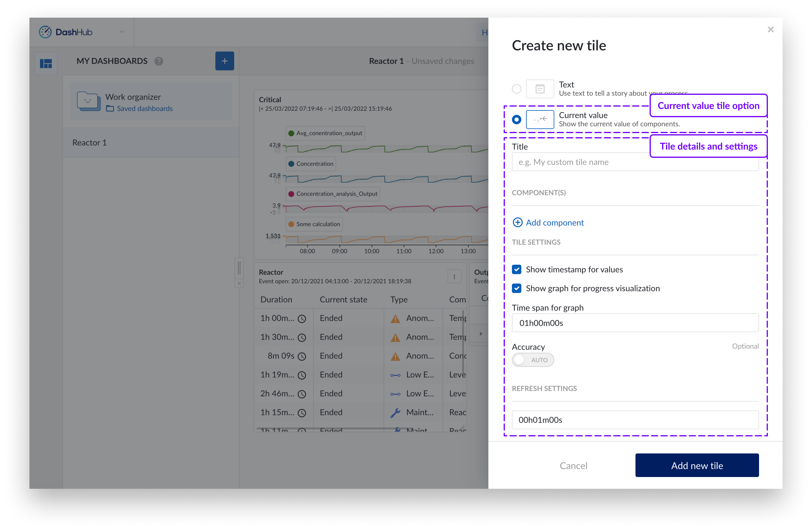Open the dashboards grid view icon
Screen dimensions: 812x530
click(x=46, y=64)
